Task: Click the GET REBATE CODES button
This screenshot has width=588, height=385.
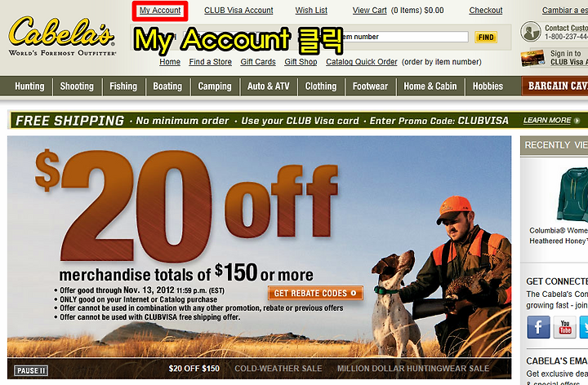Action: pos(315,294)
